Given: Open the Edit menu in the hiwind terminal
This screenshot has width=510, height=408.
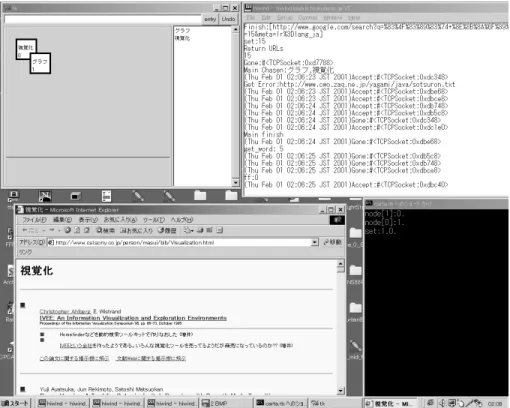Looking at the screenshot, I should pyautogui.click(x=266, y=17).
